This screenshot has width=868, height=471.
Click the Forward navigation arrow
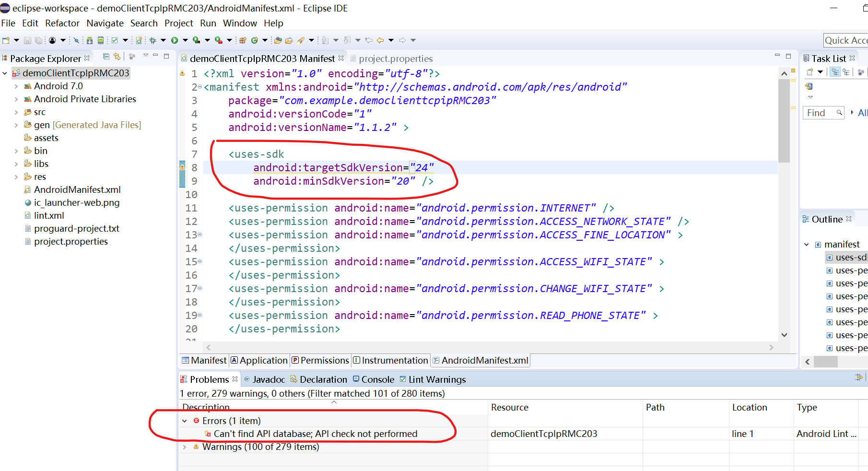pyautogui.click(x=402, y=40)
